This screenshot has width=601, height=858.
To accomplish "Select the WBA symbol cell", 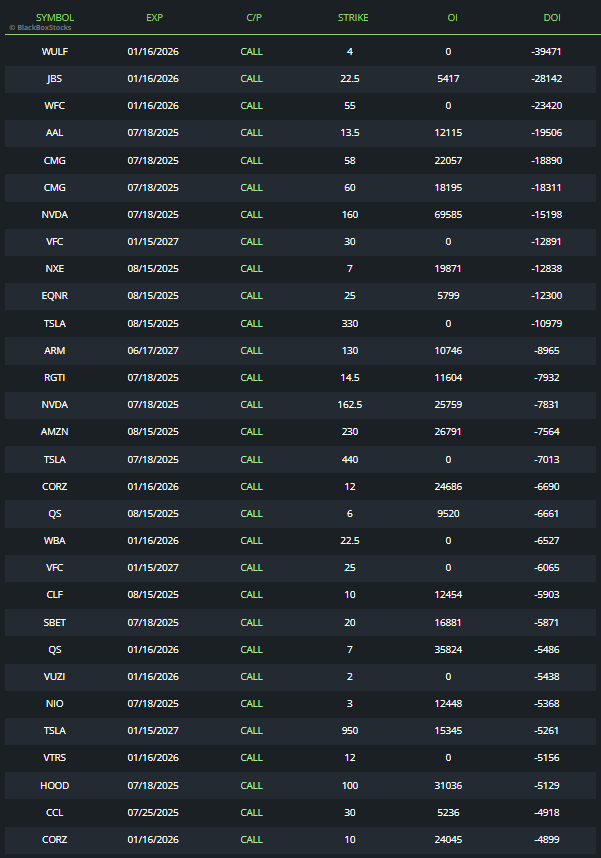I will click(x=55, y=541).
